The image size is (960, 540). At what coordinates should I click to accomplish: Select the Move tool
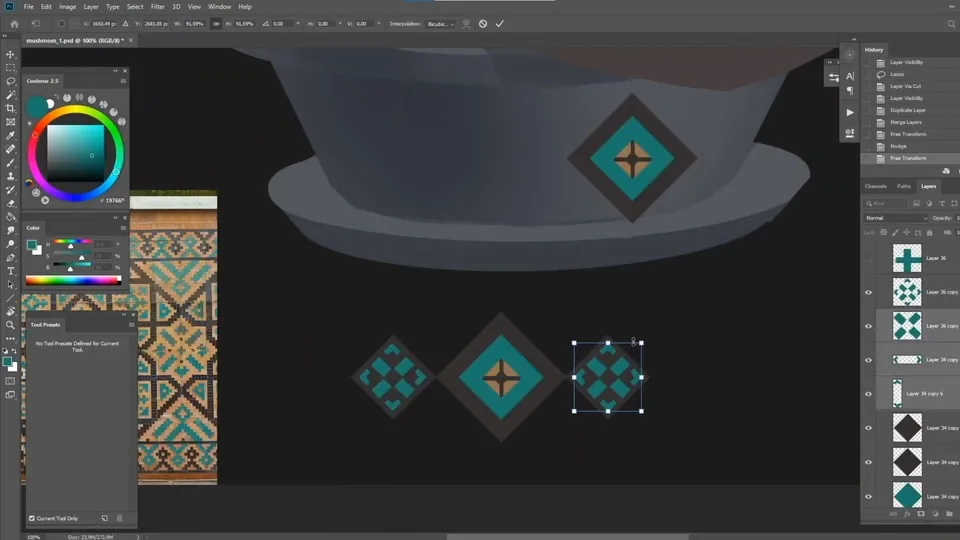coord(10,54)
